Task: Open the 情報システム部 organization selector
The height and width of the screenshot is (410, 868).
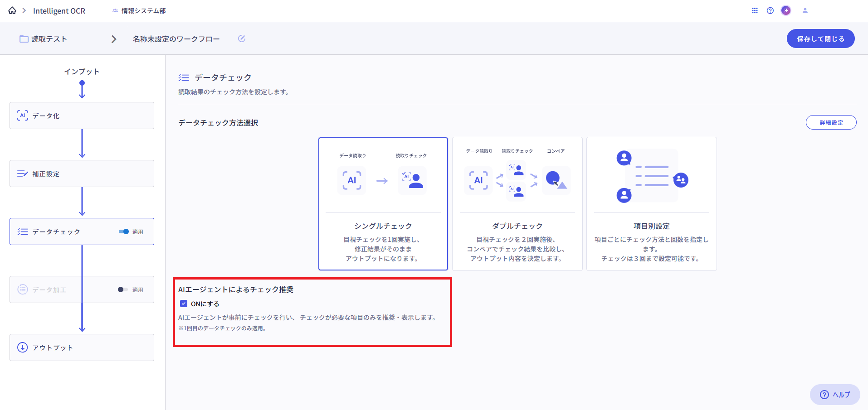Action: coord(140,10)
